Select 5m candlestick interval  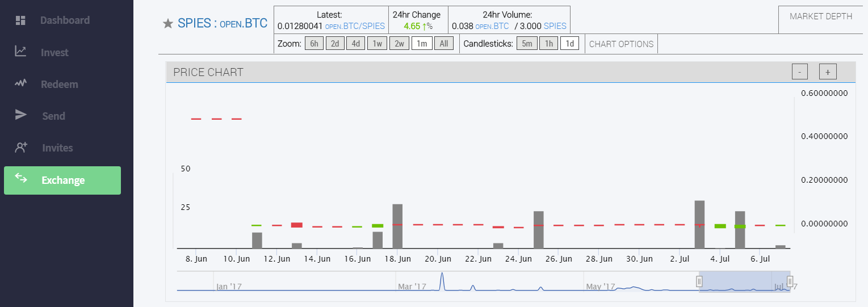527,44
